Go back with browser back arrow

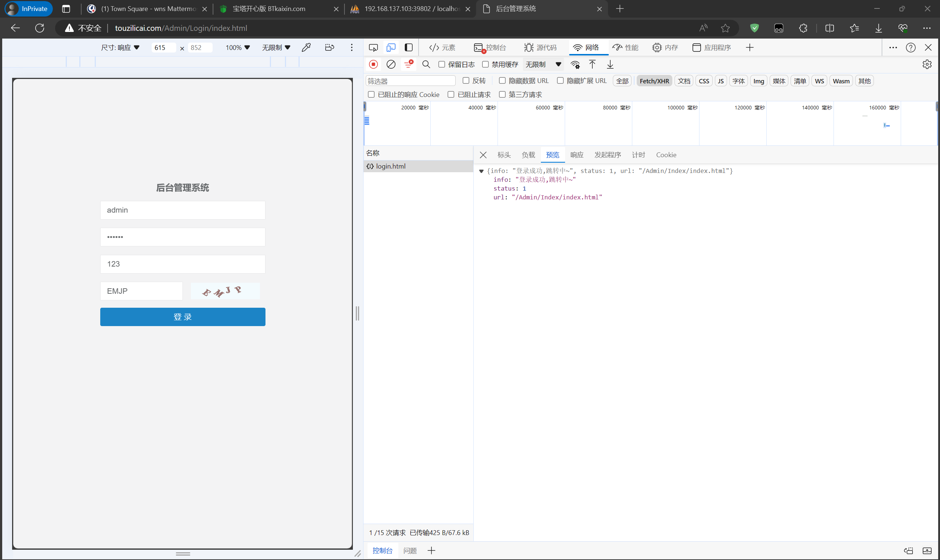[15, 28]
